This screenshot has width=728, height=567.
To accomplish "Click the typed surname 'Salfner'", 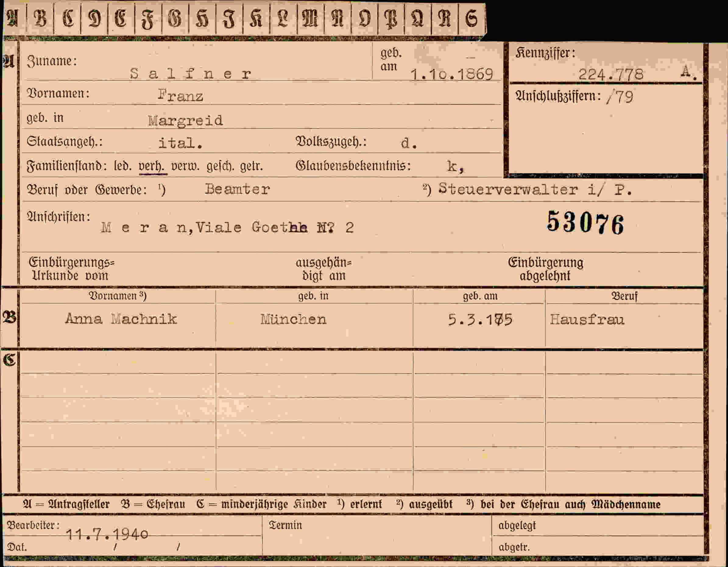I will point(190,73).
